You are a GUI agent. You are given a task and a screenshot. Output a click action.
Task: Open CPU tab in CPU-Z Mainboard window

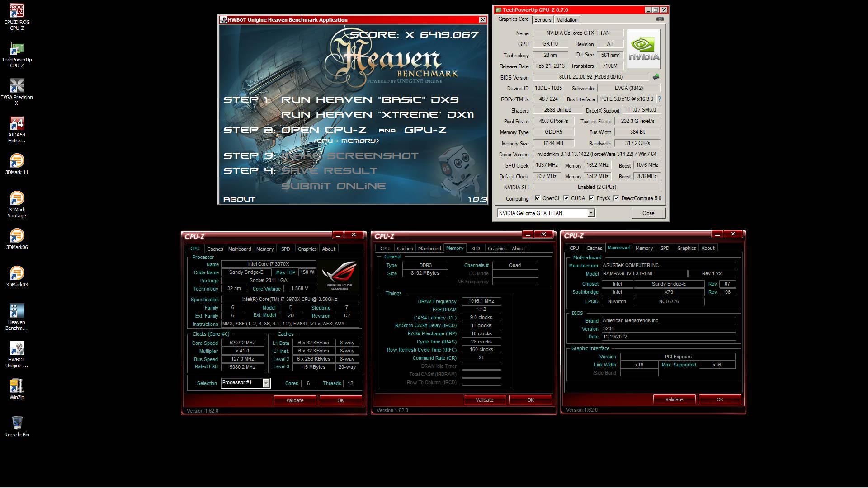pyautogui.click(x=574, y=248)
